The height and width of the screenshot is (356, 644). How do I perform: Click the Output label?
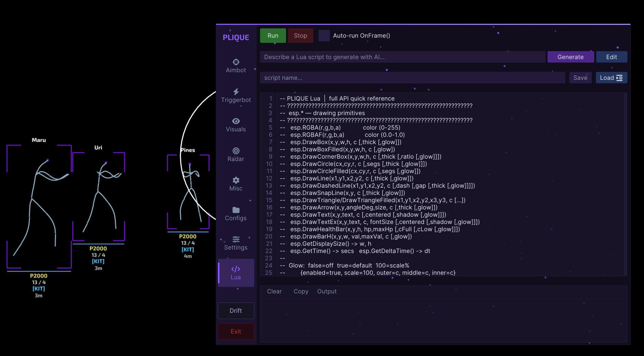[327, 291]
